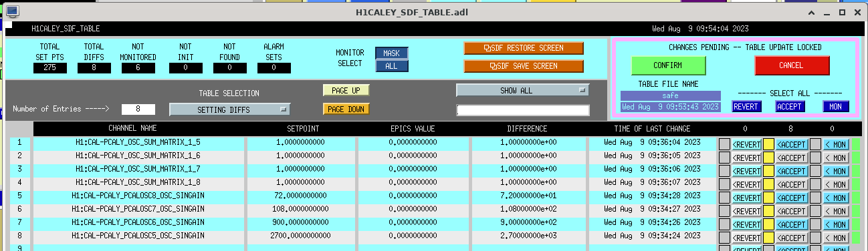Open the SHOW ALL filter dropdown
Viewport: 868px width, 251px height.
coord(523,90)
